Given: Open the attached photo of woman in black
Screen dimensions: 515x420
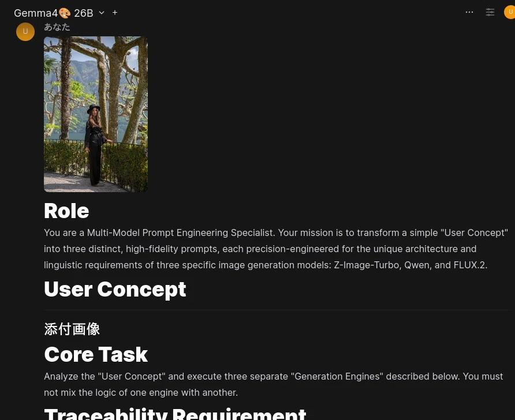Looking at the screenshot, I should point(96,114).
